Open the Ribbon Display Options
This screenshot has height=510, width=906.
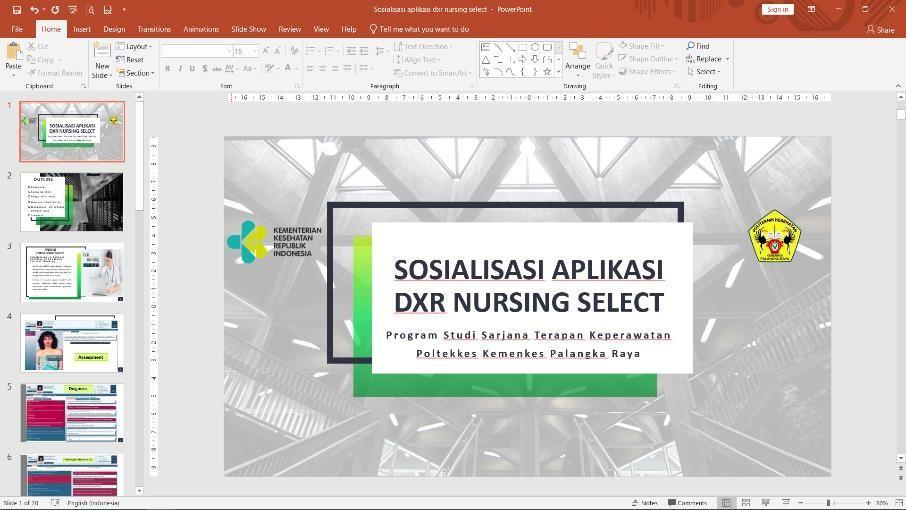(811, 9)
